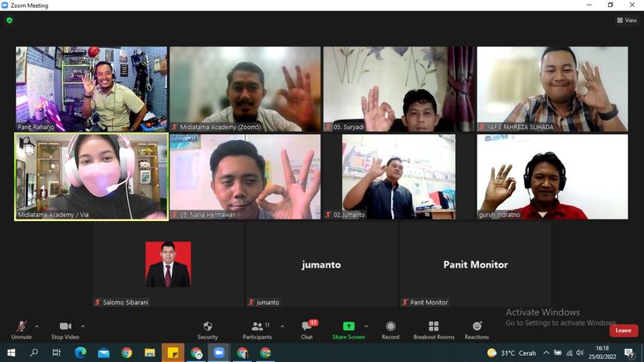644x362 pixels.
Task: Open video options arrow beside Stop Video
Action: point(83,327)
